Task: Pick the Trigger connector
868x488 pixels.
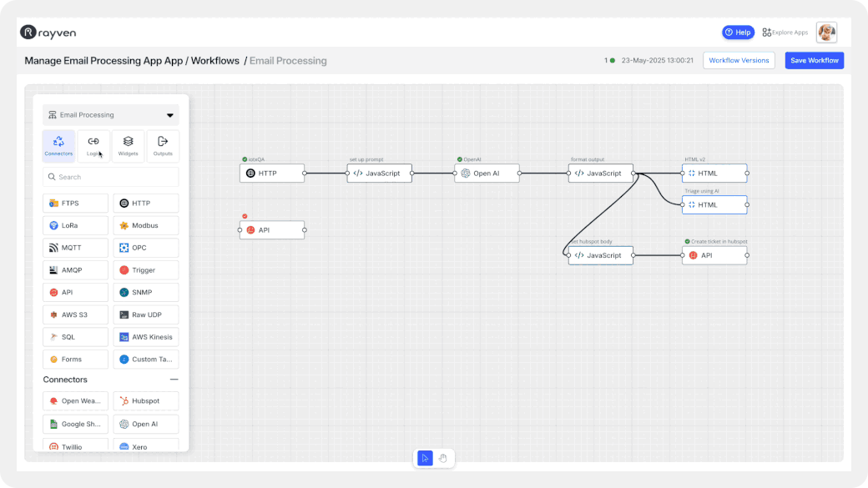Action: pyautogui.click(x=145, y=270)
